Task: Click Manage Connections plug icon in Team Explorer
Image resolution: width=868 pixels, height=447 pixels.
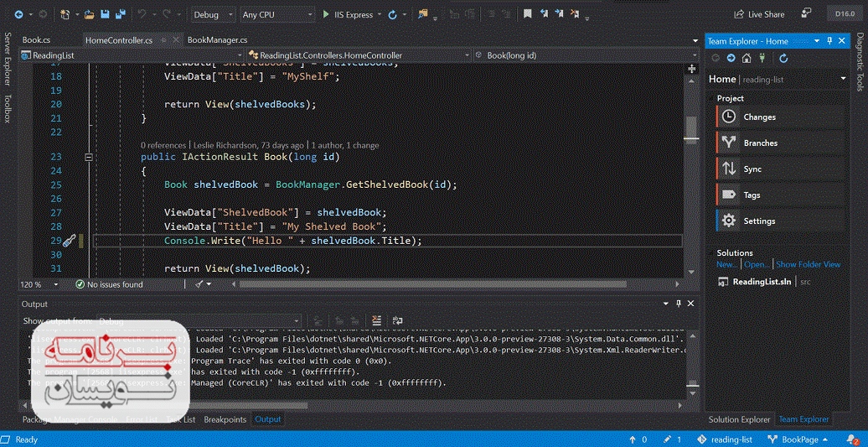Action: 762,58
